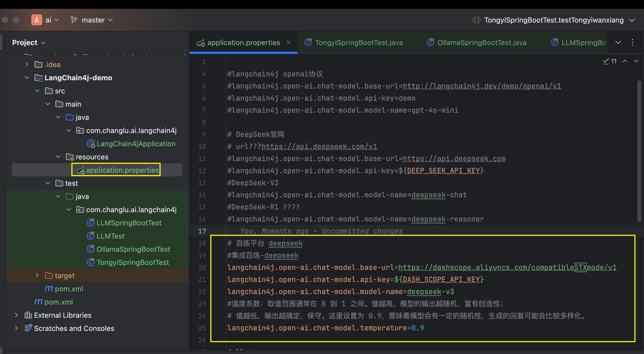Open the editor tabs more options menu
The image size is (644, 354).
click(x=632, y=42)
